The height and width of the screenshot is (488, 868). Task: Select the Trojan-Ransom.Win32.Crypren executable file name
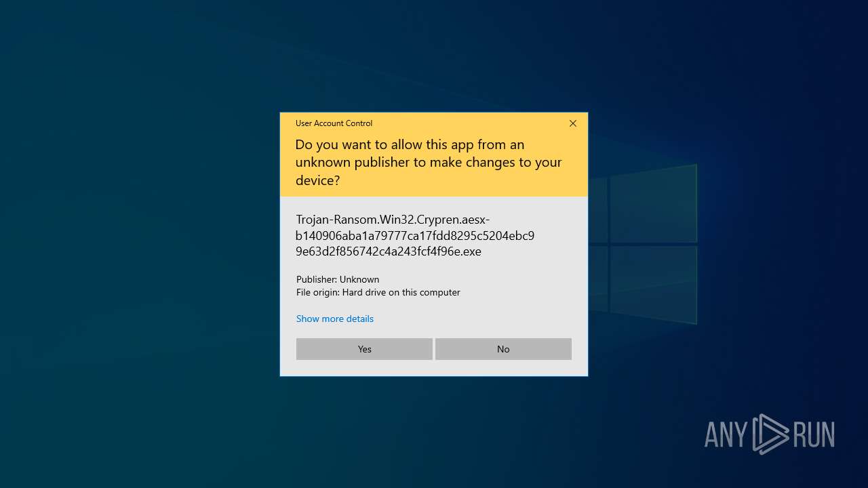tap(415, 235)
